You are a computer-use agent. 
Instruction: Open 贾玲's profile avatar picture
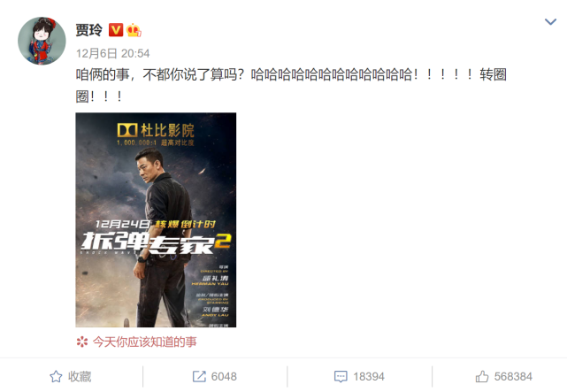click(42, 41)
